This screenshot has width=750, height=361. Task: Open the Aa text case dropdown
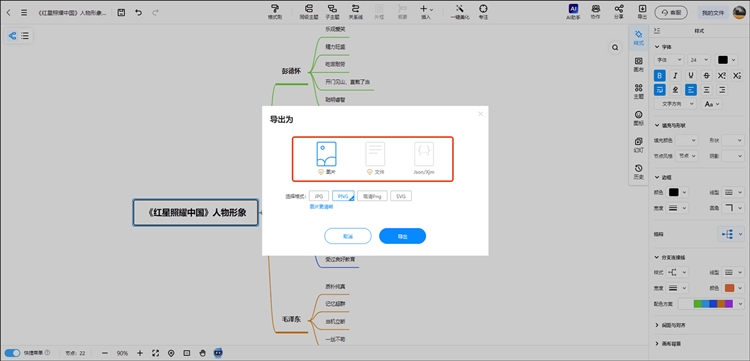[x=711, y=104]
